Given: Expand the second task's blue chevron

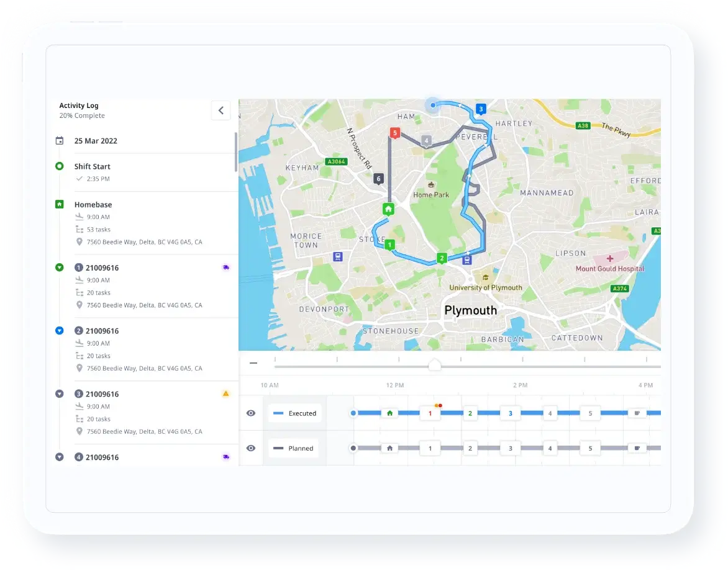Looking at the screenshot, I should (60, 331).
